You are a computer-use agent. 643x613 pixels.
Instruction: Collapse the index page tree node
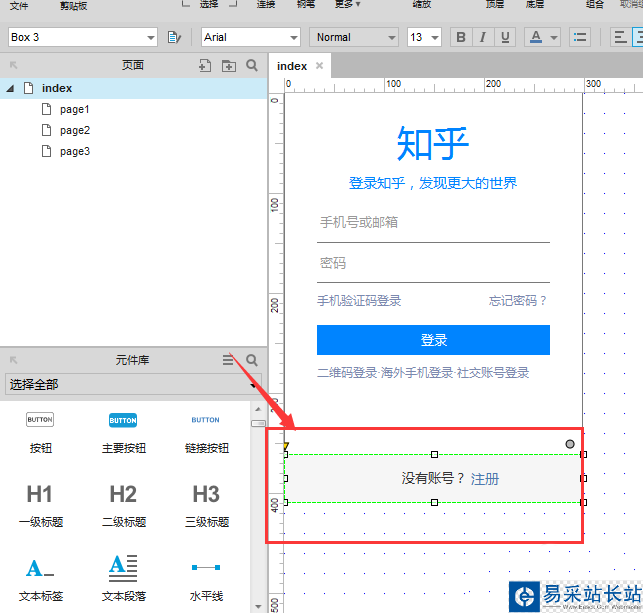(10, 88)
